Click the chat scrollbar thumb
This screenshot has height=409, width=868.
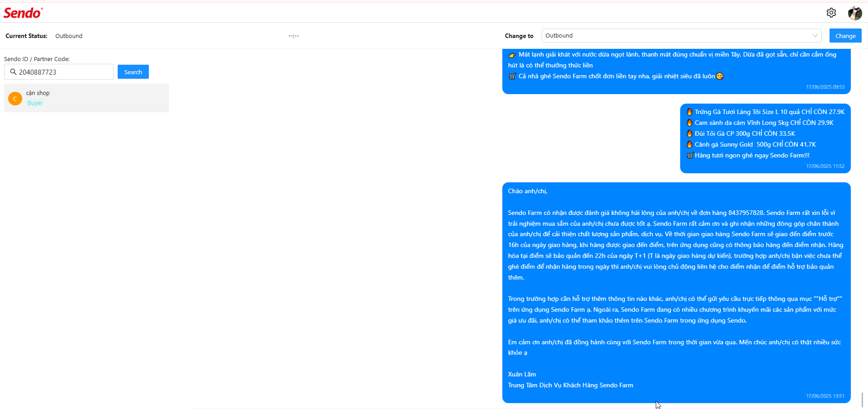[862, 400]
